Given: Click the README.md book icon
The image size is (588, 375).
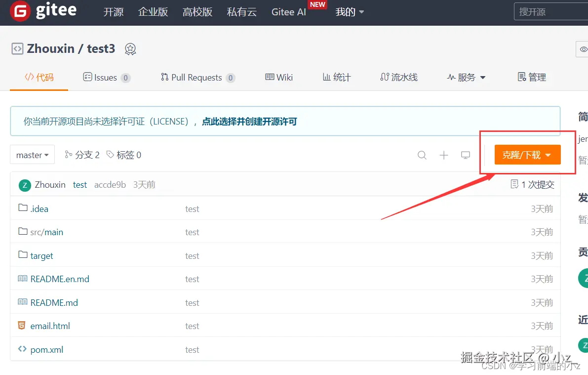Looking at the screenshot, I should point(23,302).
